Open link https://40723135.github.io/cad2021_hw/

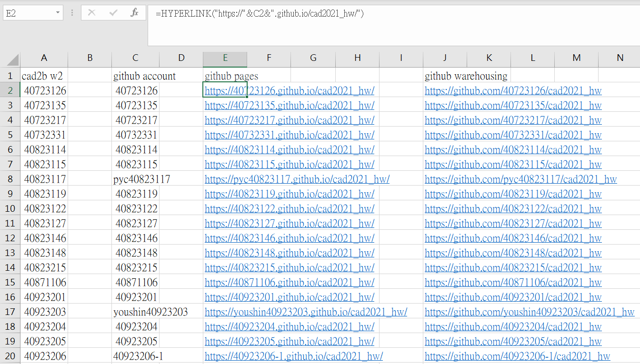(x=290, y=105)
